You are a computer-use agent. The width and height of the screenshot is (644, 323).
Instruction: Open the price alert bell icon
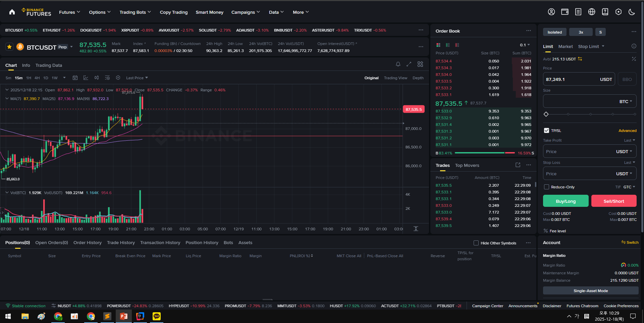(398, 64)
